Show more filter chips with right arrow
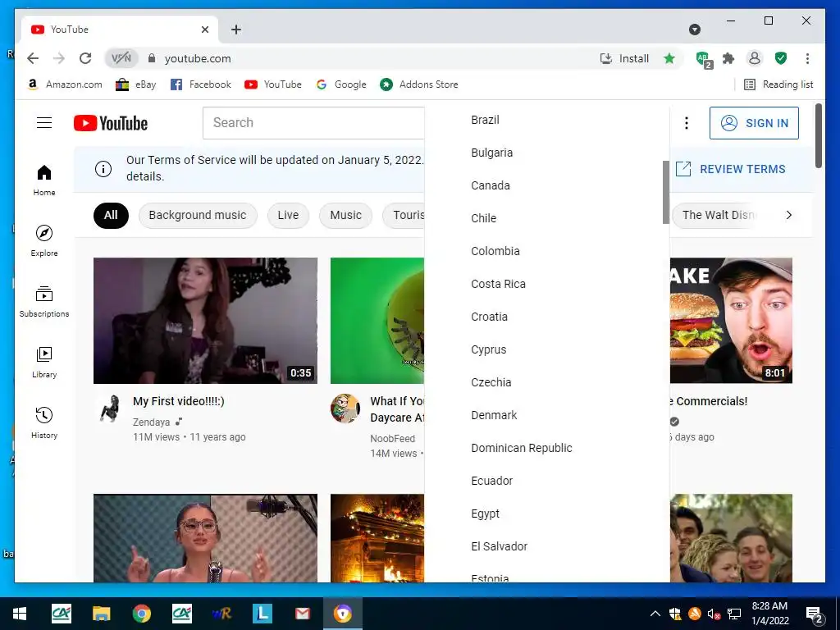Image resolution: width=840 pixels, height=630 pixels. tap(788, 216)
